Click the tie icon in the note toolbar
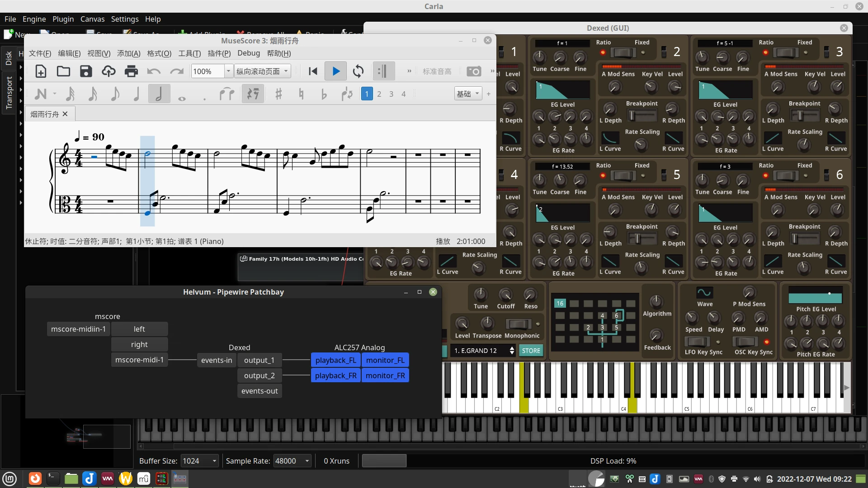This screenshot has width=868, height=488. (227, 94)
